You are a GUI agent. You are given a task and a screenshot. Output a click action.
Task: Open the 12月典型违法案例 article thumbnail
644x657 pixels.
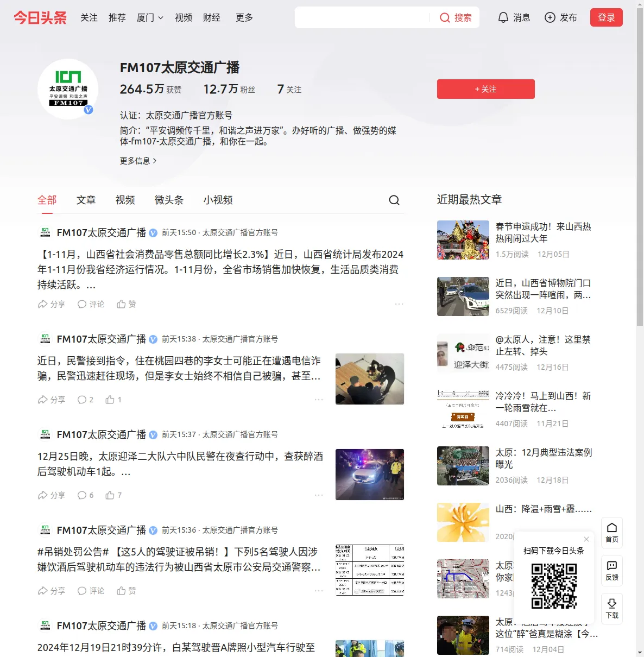(463, 466)
